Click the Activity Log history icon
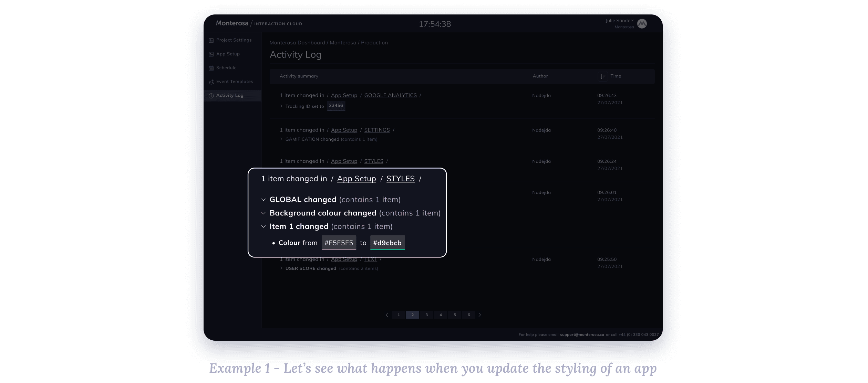This screenshot has width=868, height=383. [x=211, y=96]
